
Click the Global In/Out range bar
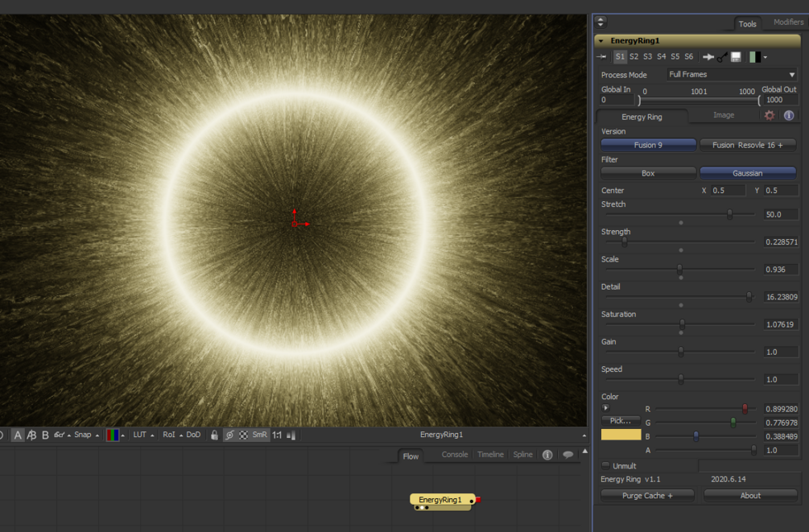[699, 100]
